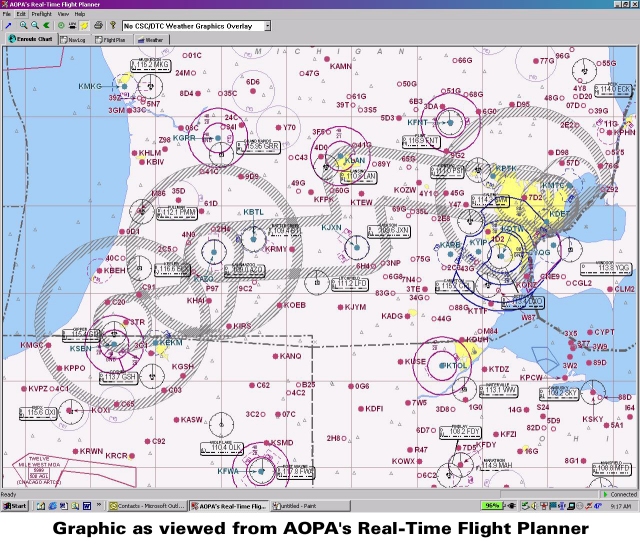The image size is (640, 546).
Task: Click the KJXN airport symbol
Action: [x=357, y=247]
